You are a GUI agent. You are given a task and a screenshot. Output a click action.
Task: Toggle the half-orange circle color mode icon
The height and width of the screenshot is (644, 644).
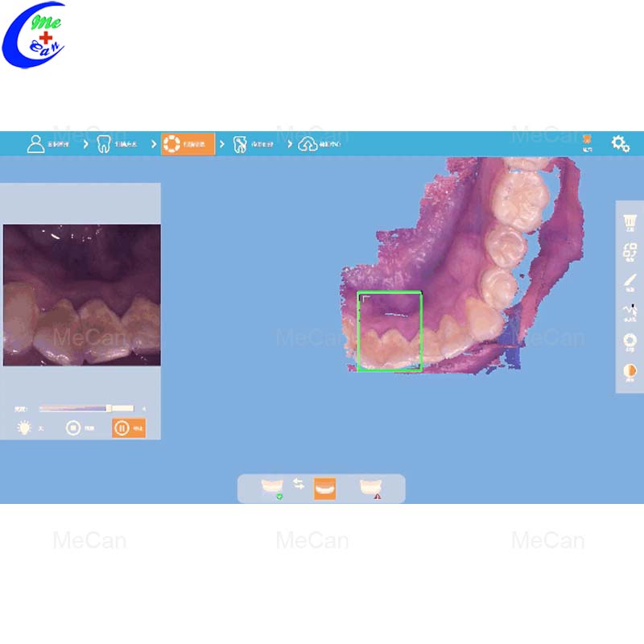pos(630,372)
